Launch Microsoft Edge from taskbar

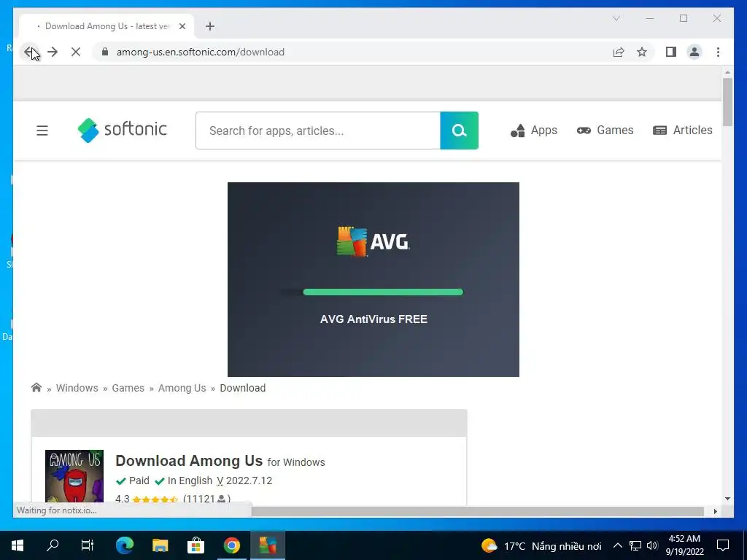[125, 545]
